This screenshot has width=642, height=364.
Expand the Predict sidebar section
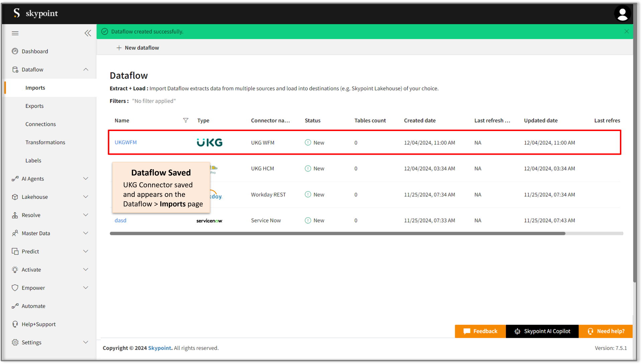[86, 251]
